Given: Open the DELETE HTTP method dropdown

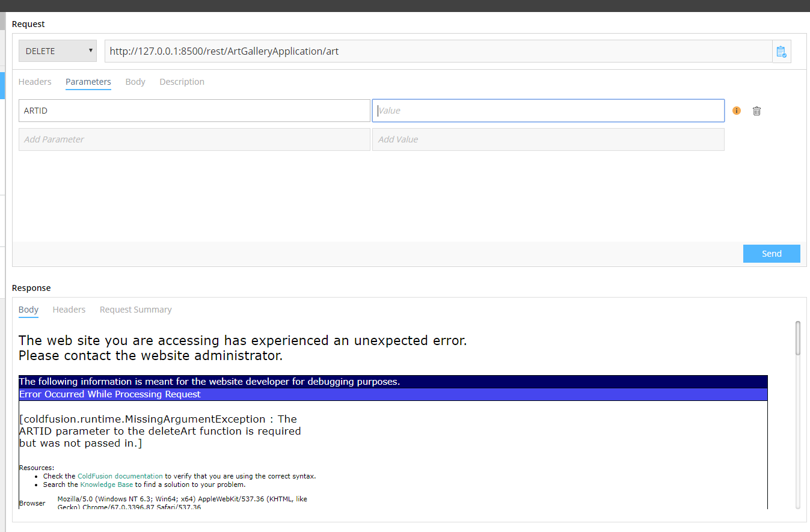Looking at the screenshot, I should 58,51.
